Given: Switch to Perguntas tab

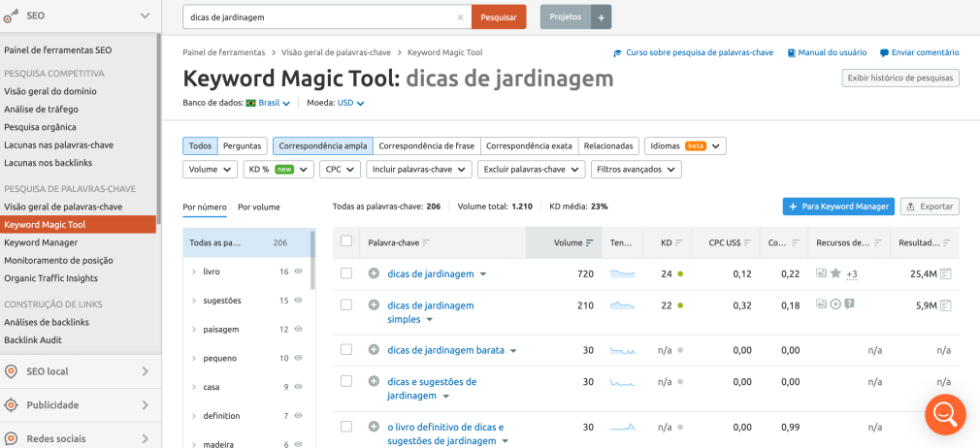Looking at the screenshot, I should 243,146.
